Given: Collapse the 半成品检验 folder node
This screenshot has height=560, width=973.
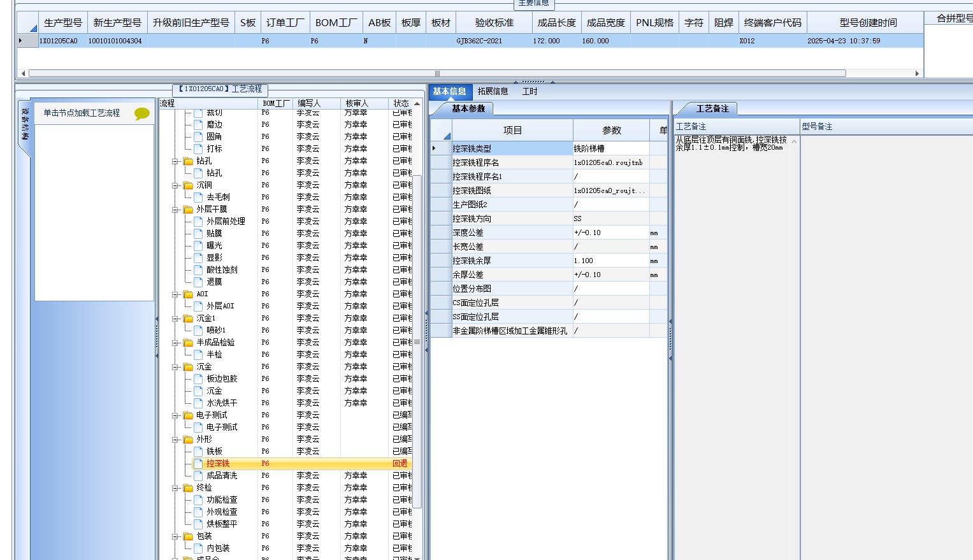Looking at the screenshot, I should (175, 343).
